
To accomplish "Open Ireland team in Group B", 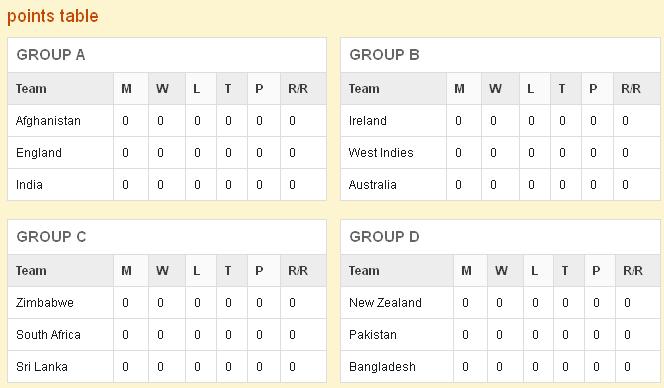I will (x=368, y=121).
